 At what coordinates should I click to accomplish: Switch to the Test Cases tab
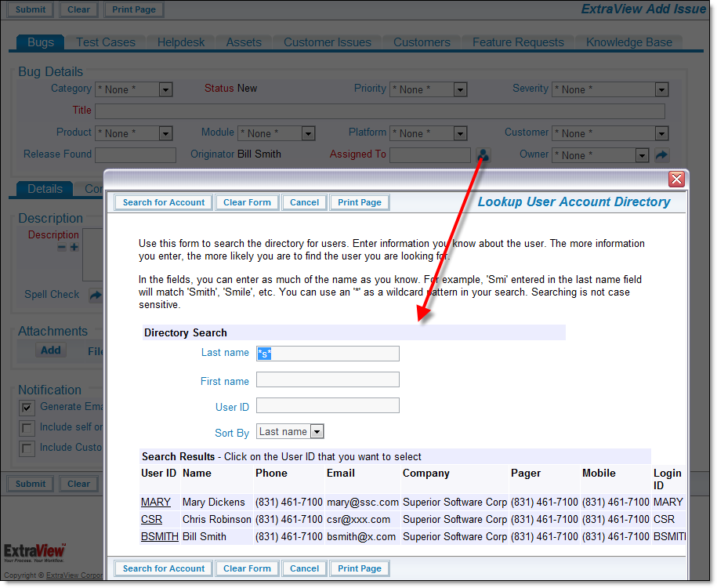point(106,42)
